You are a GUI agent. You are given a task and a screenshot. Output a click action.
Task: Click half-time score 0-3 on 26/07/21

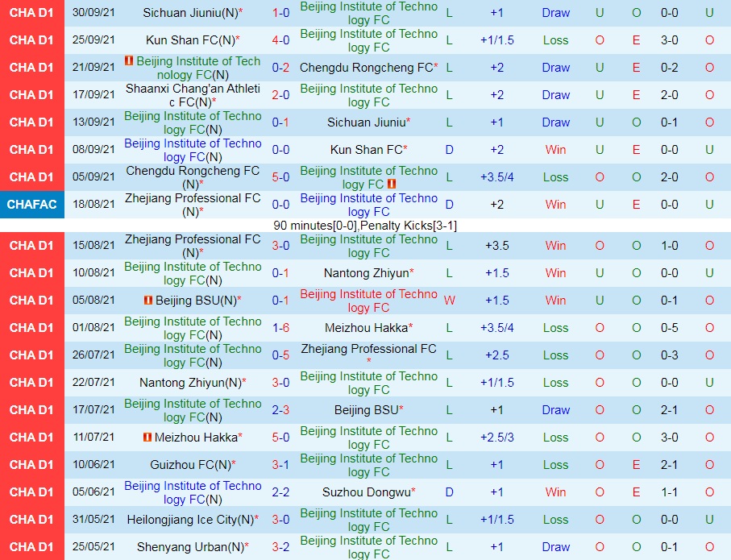(670, 355)
